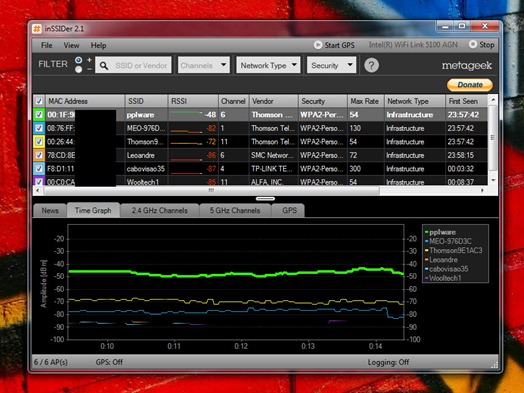The image size is (524, 393).
Task: Click the metageek logo
Action: tap(467, 66)
